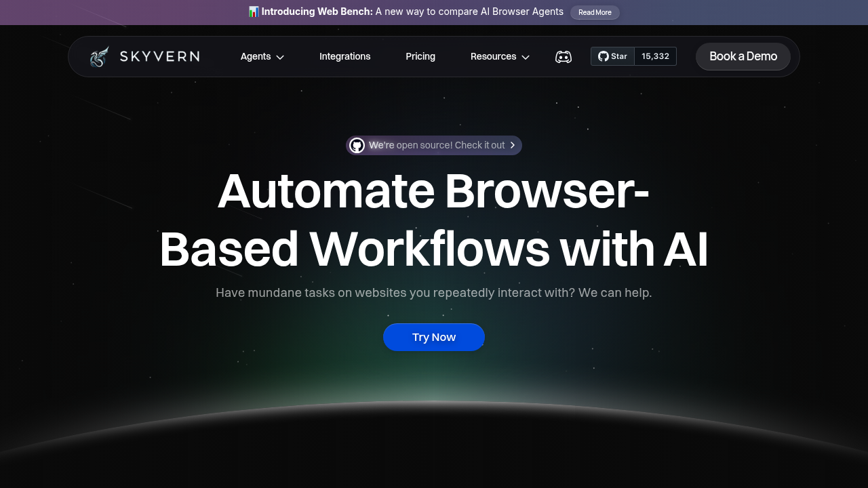Star the Skyvern GitHub repository
The image size is (868, 488).
[x=612, y=56]
